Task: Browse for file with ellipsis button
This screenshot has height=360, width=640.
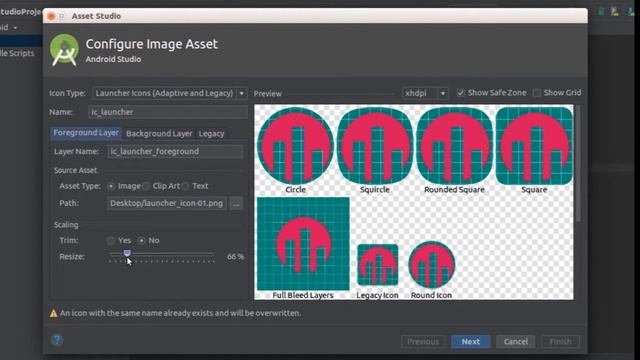Action: (x=236, y=203)
